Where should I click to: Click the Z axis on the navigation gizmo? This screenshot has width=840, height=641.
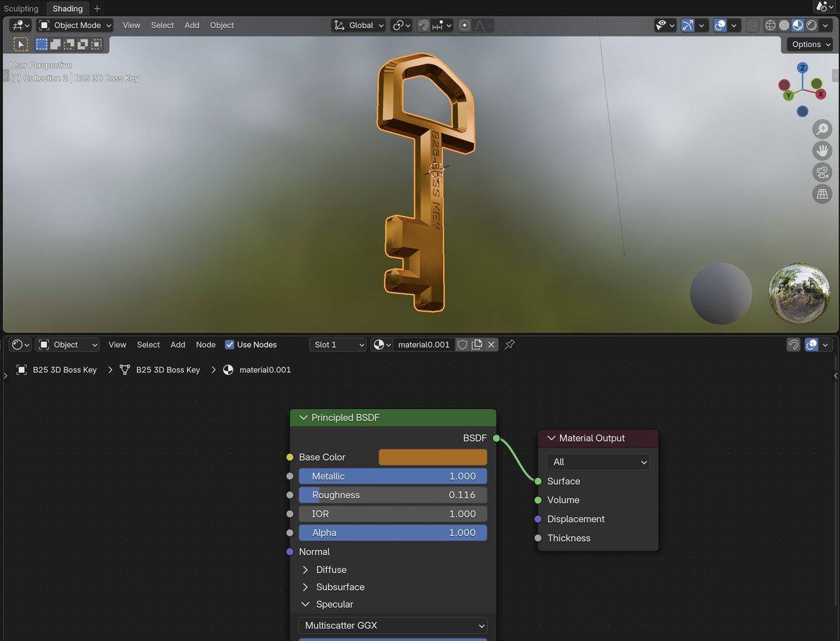[802, 68]
